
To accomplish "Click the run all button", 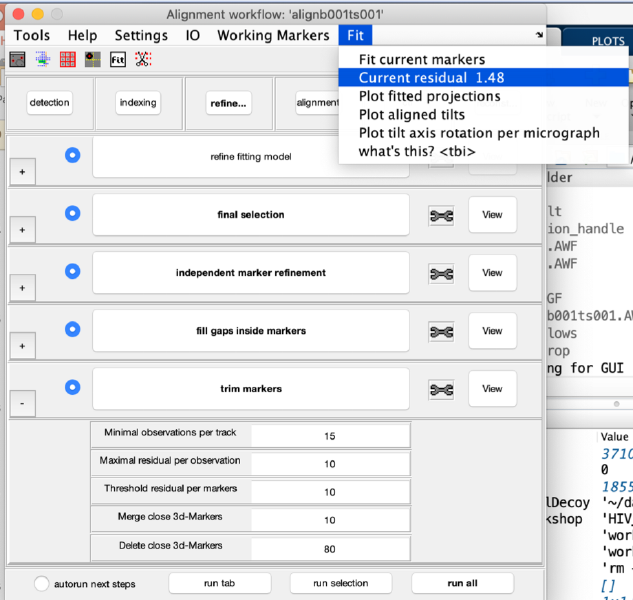I will pyautogui.click(x=463, y=583).
